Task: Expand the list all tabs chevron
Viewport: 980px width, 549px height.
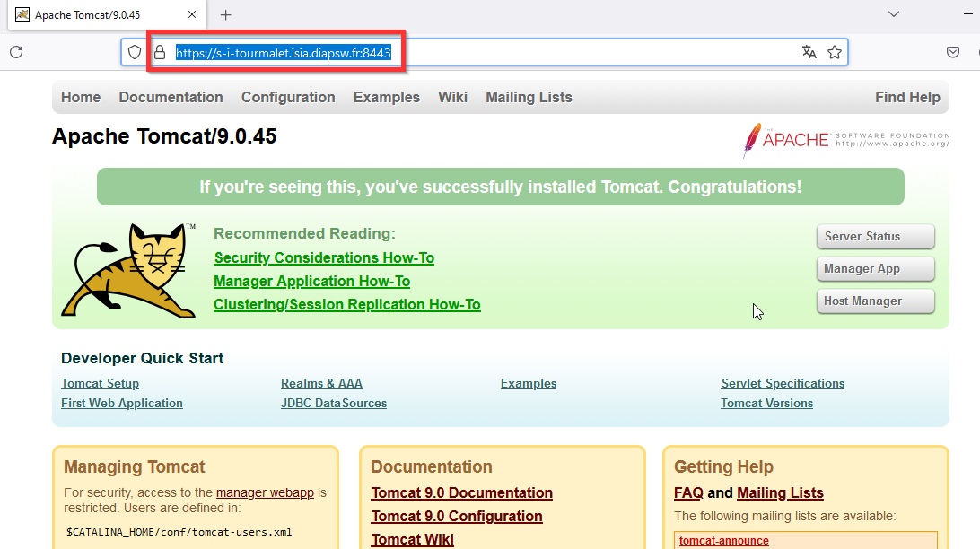Action: tap(894, 14)
